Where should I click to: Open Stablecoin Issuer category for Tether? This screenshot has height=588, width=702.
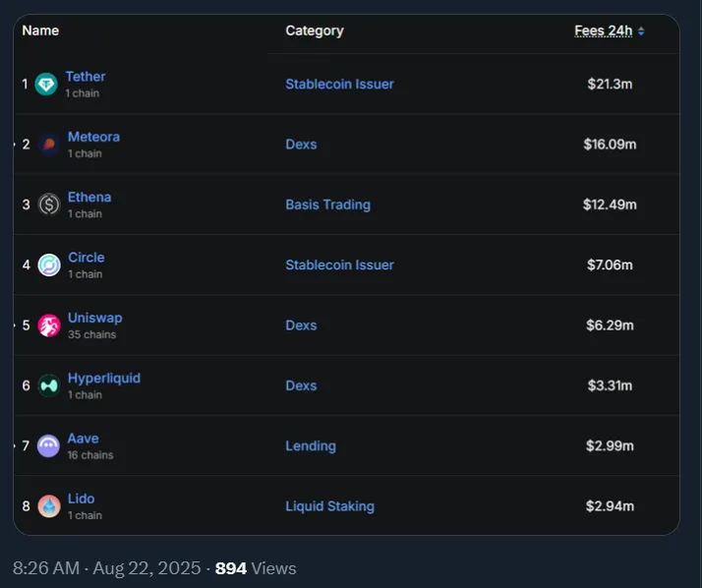tap(339, 85)
